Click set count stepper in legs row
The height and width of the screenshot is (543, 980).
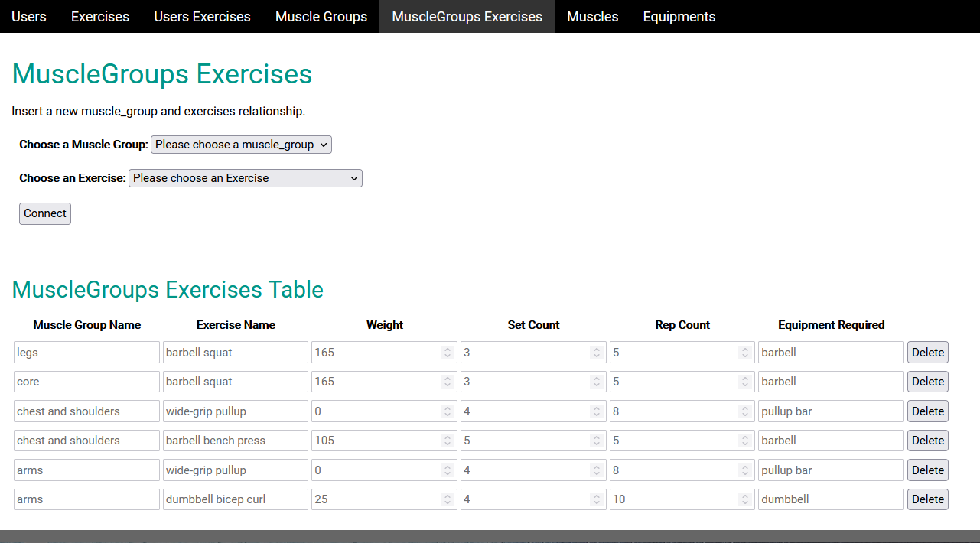[x=596, y=353]
